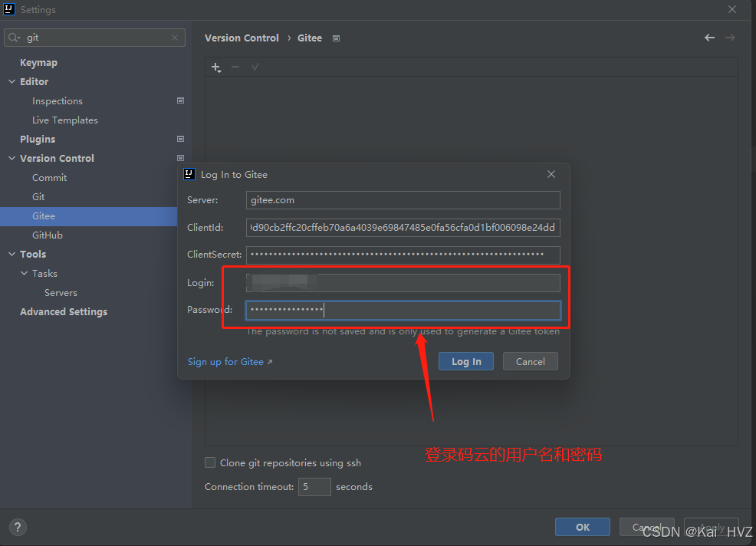This screenshot has width=756, height=546.
Task: Click the Connection timeout value field
Action: pos(314,487)
